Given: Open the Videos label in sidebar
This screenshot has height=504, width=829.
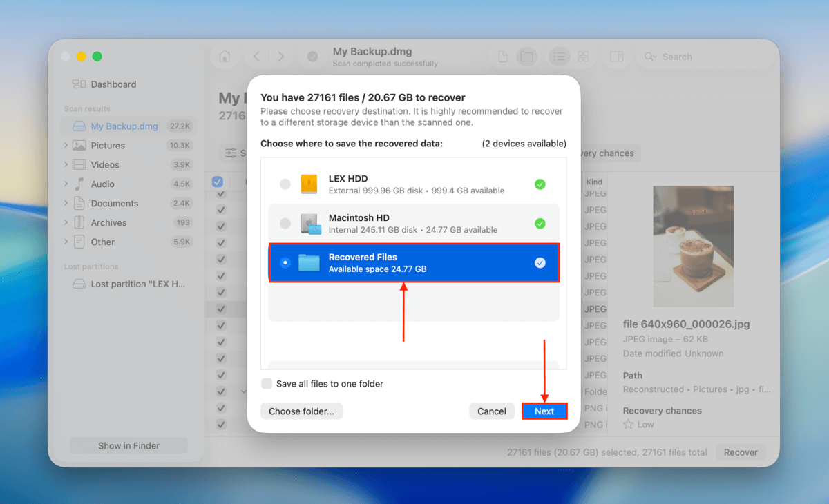Looking at the screenshot, I should point(105,165).
